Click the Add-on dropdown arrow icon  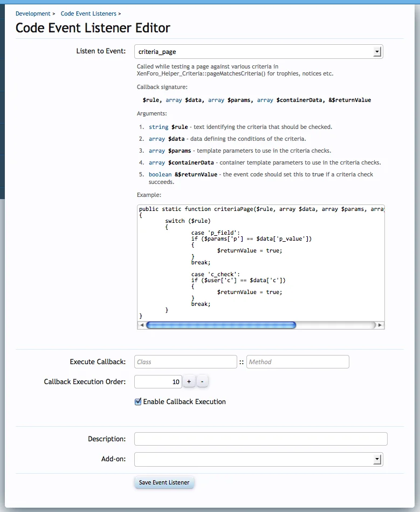pos(377,460)
